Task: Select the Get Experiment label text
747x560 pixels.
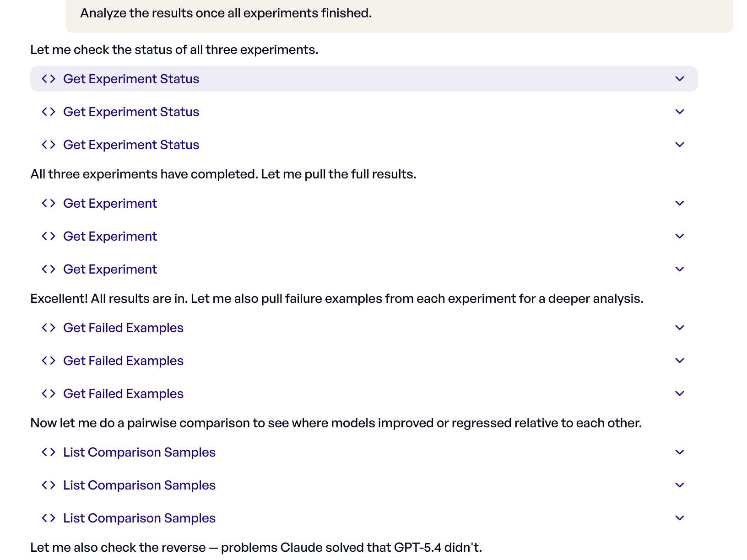Action: point(110,203)
